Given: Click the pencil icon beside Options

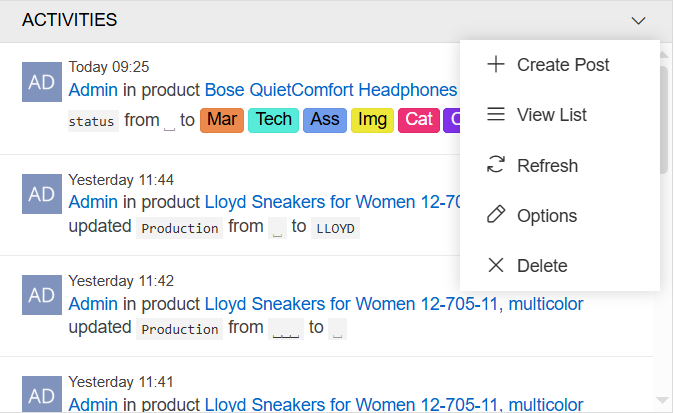Looking at the screenshot, I should click(x=495, y=215).
